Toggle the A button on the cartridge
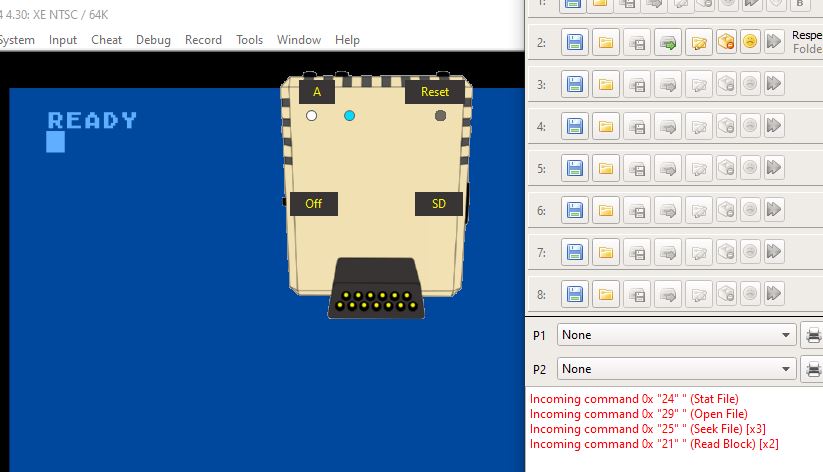Viewport: 823px width, 472px height. [317, 92]
